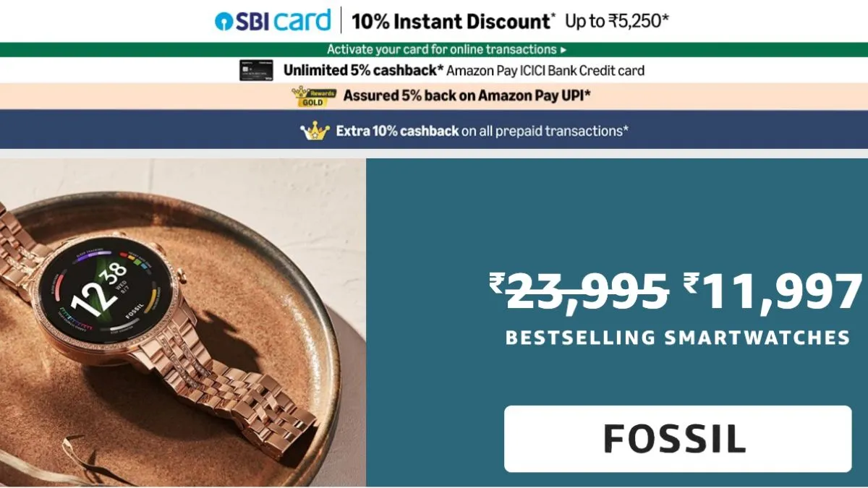Screen dimensions: 868x488
Task: Click the discounted price ₹11,997
Action: pos(773,291)
